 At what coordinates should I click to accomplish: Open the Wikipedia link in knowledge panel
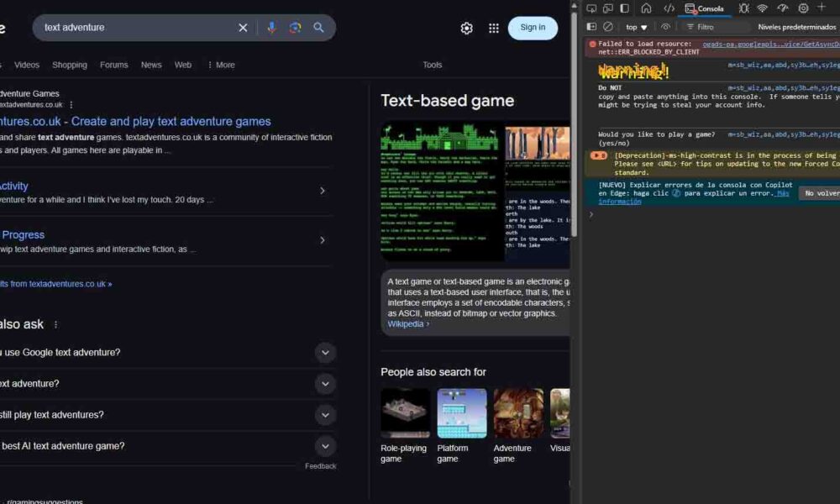(408, 324)
